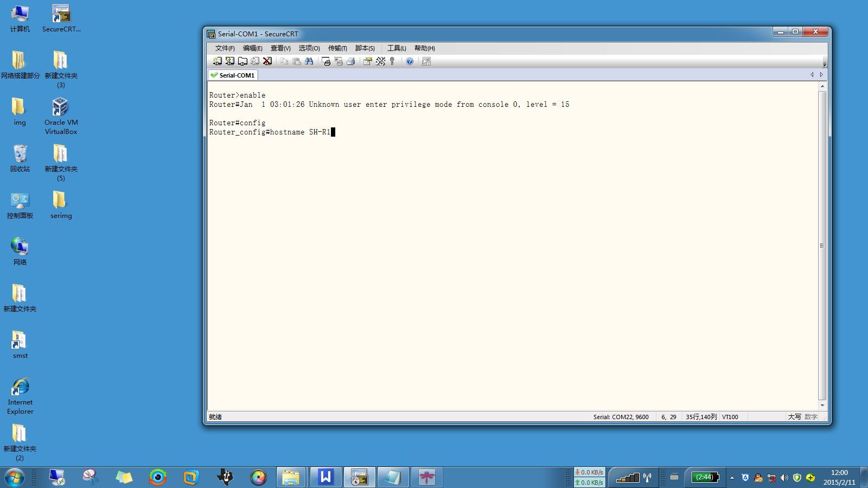Select the Internet Explorer desktop icon

[20, 396]
